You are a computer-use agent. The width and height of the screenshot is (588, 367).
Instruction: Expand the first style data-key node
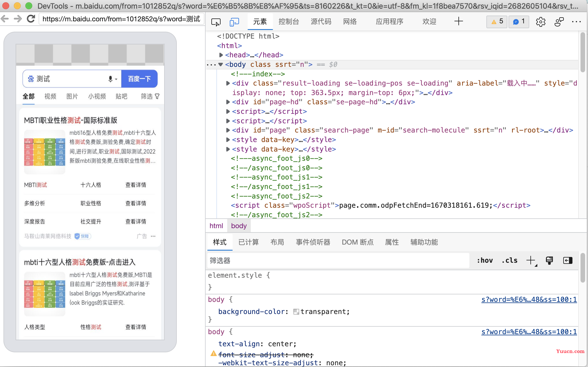point(228,140)
